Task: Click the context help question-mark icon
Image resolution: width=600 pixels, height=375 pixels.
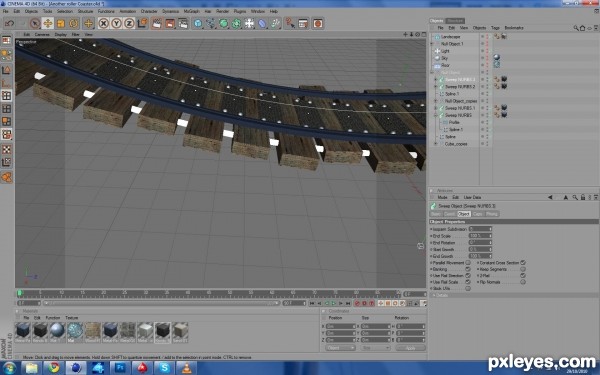Action: coord(290,23)
